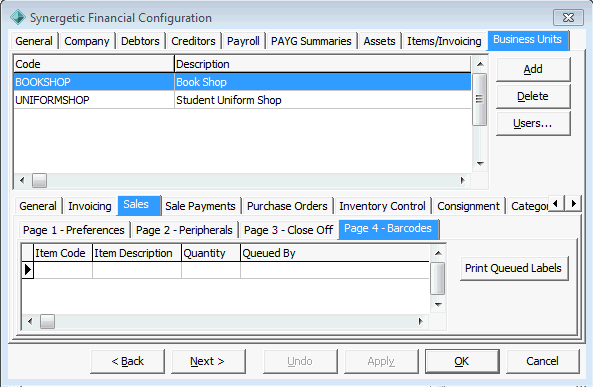Click business units list scroll left arrow
593x387 pixels.
[x=22, y=180]
